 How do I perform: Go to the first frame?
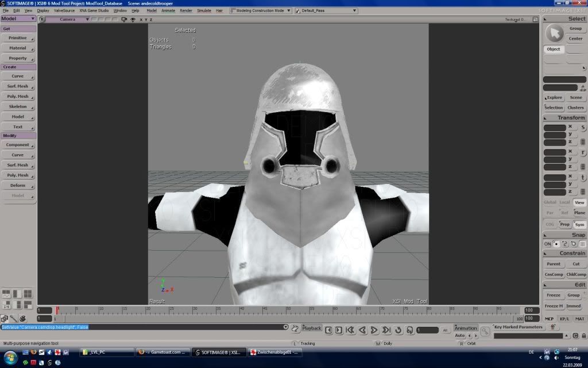pos(350,330)
